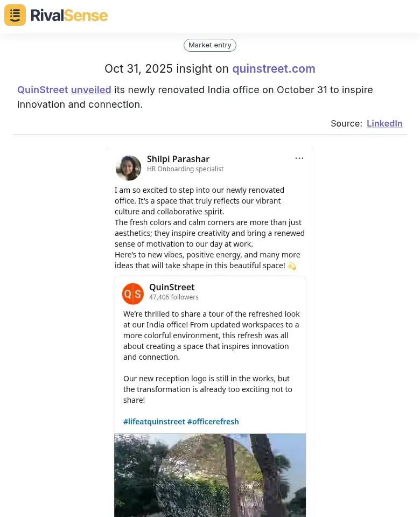Open the #officerefresh hashtag
This screenshot has width=420, height=517.
[213, 422]
